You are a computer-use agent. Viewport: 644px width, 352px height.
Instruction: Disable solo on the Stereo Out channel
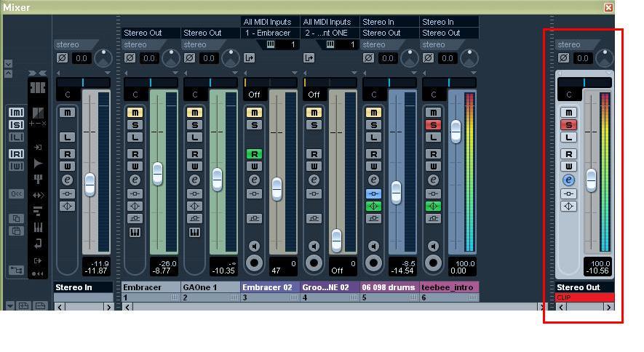point(568,124)
